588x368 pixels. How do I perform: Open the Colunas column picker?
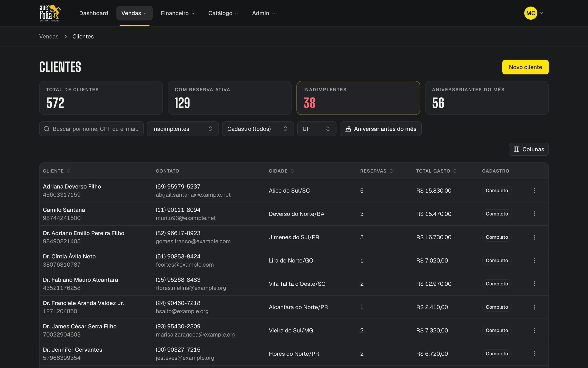[x=528, y=149]
